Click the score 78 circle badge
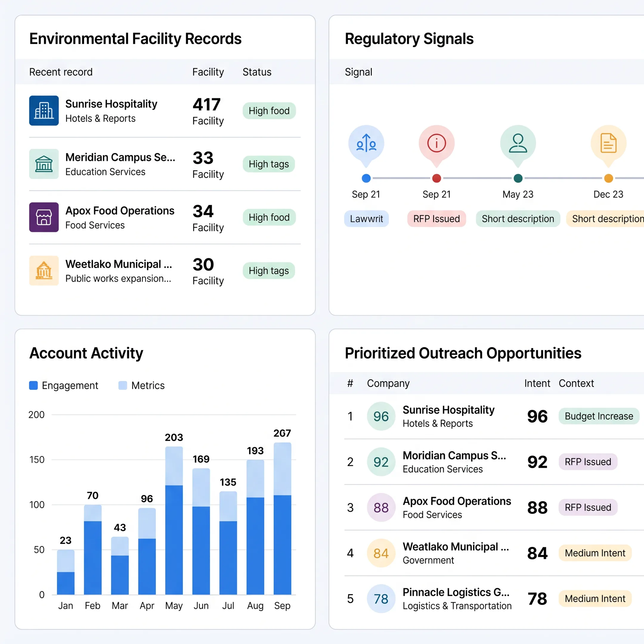This screenshot has height=644, width=644. point(381,599)
